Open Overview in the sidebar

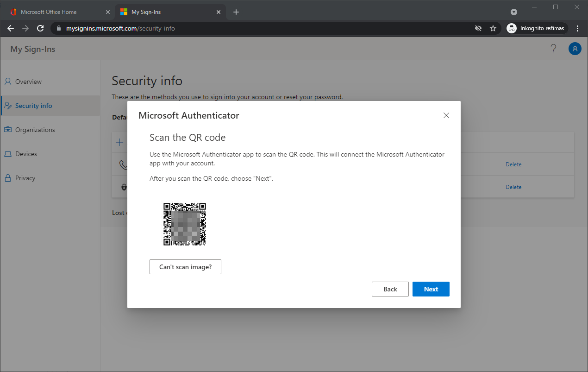click(28, 82)
